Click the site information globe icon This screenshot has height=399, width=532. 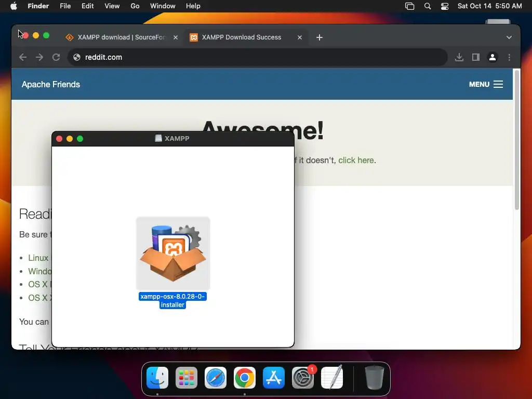tap(77, 57)
